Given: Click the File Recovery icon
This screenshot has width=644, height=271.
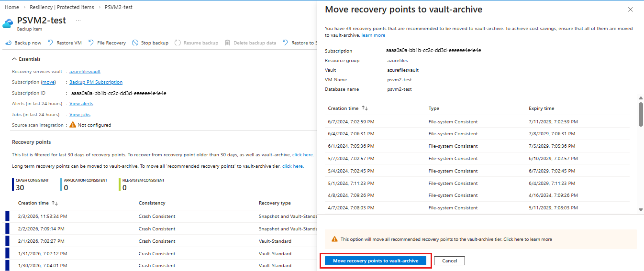Looking at the screenshot, I should coord(91,43).
